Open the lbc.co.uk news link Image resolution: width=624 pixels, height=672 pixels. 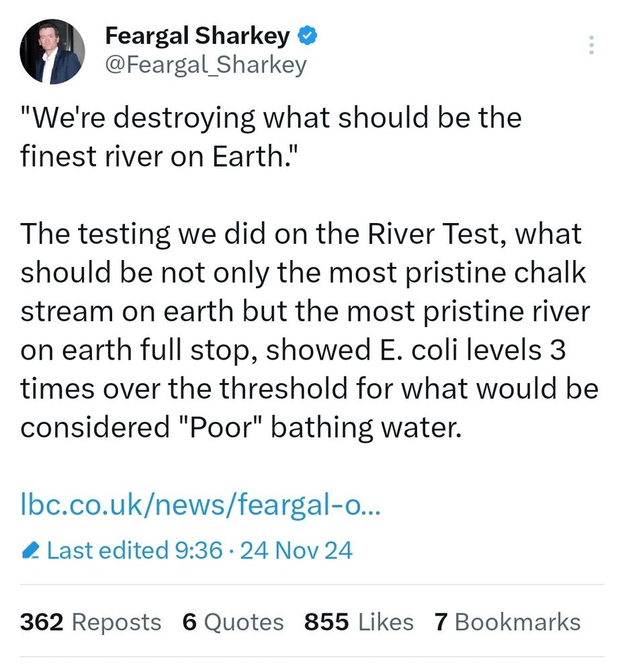200,505
